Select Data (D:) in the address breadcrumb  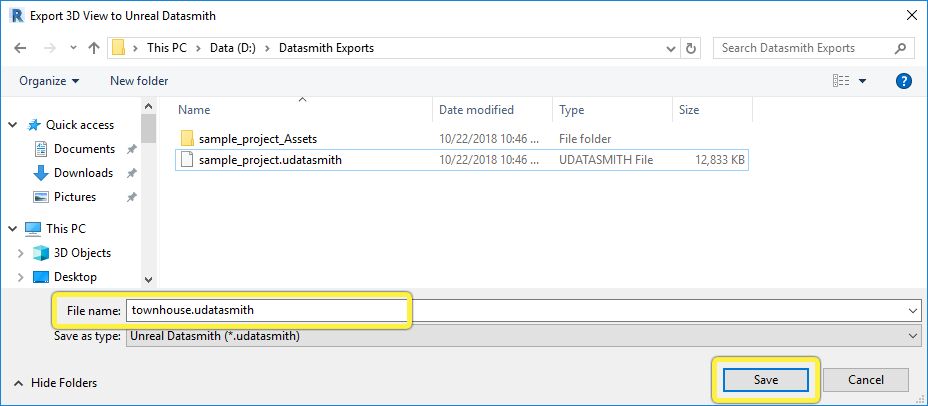click(x=233, y=48)
